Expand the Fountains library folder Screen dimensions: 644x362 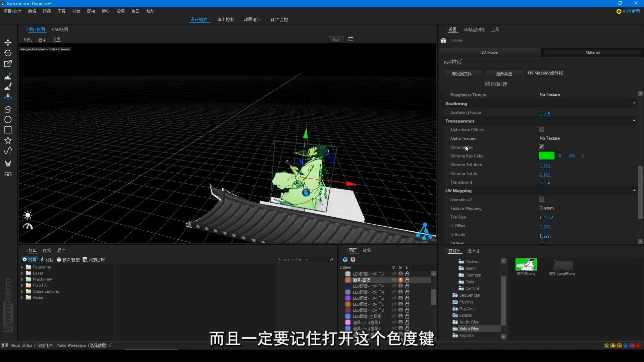point(22,267)
